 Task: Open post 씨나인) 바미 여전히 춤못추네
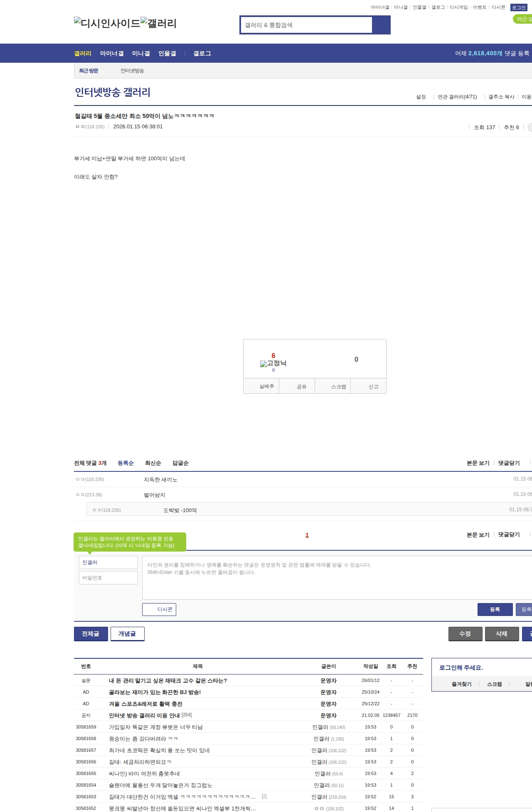coord(144,774)
